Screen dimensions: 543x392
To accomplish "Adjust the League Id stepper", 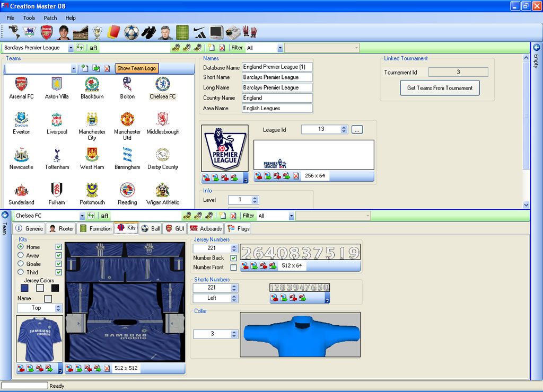I will tap(344, 129).
